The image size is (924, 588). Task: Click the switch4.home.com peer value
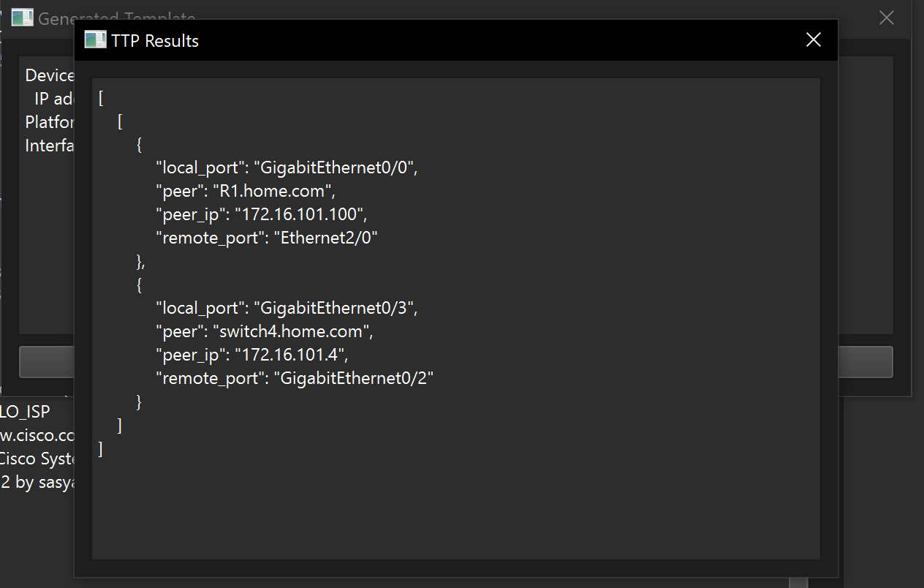292,331
